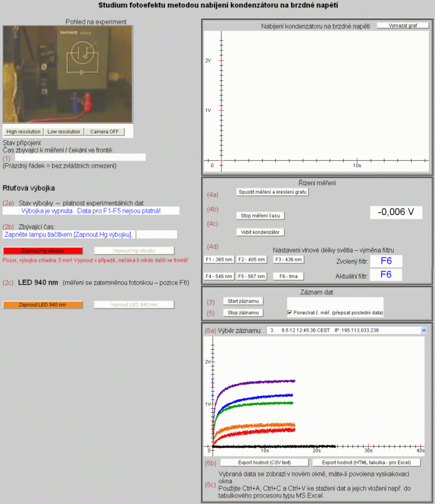435x504 pixels.
Task: Select filter F3 - 436 nm
Action: (x=288, y=260)
